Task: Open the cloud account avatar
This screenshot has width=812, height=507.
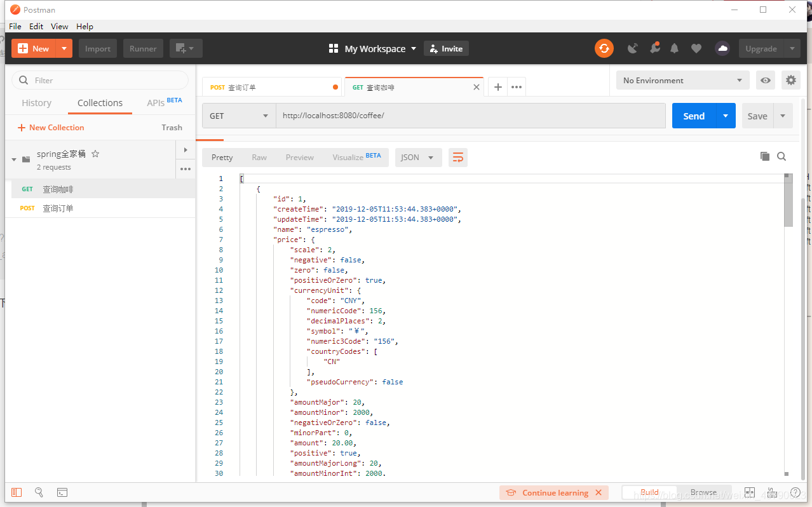Action: tap(722, 48)
